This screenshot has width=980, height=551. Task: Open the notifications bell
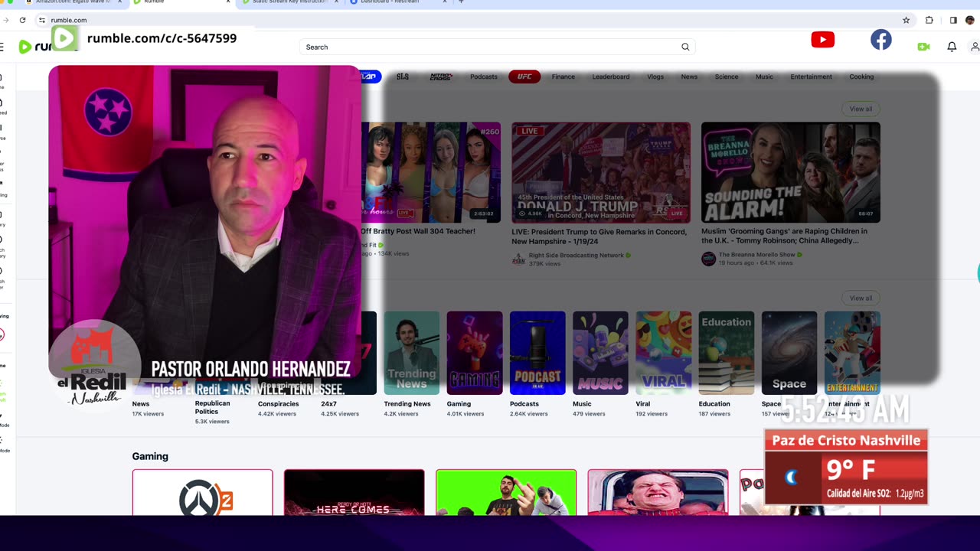952,47
